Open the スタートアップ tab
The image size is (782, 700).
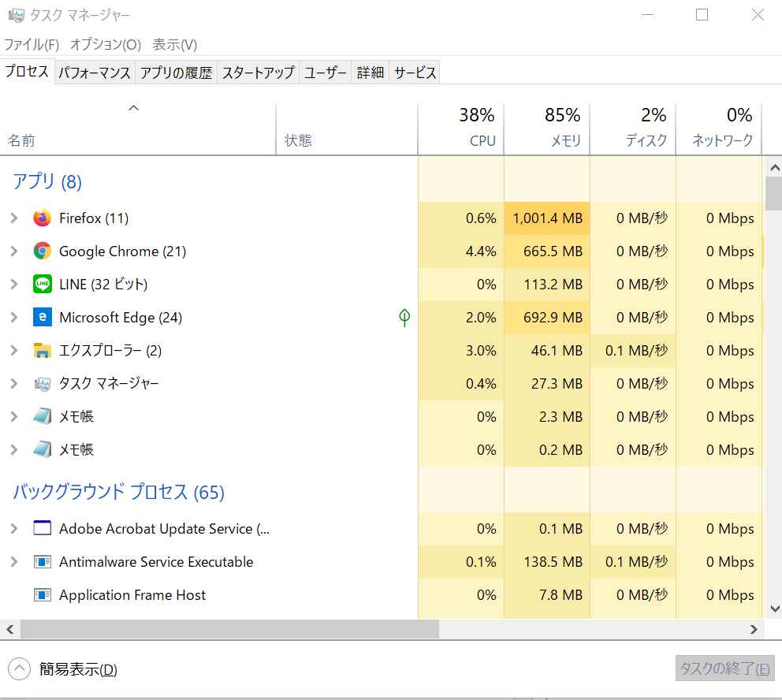point(258,73)
